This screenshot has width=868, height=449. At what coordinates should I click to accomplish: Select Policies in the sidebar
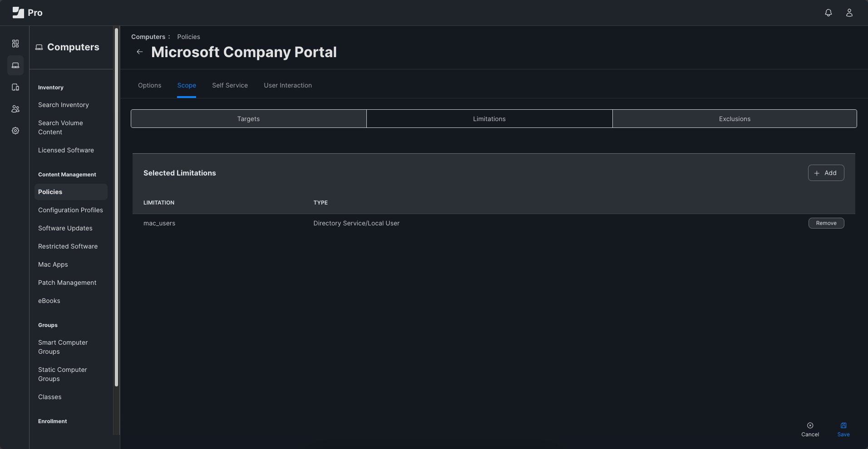click(x=71, y=192)
